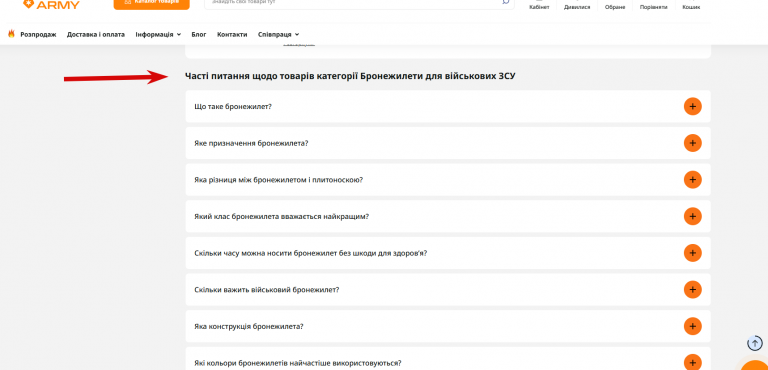Expand the Інформація dropdown menu
This screenshot has width=768, height=370.
point(158,34)
